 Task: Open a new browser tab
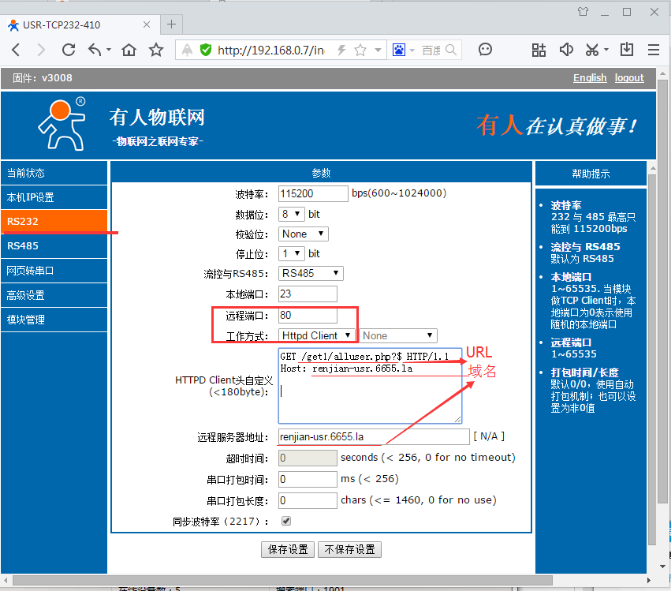172,24
